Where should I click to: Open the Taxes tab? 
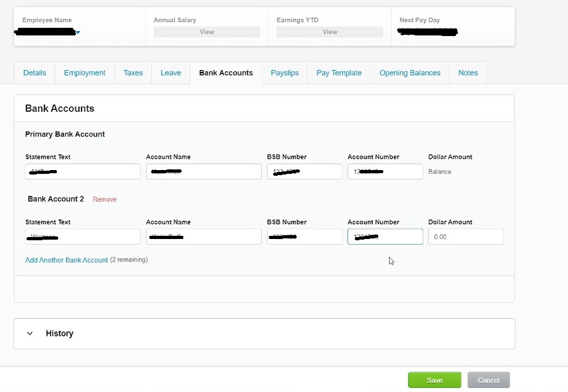pyautogui.click(x=133, y=73)
